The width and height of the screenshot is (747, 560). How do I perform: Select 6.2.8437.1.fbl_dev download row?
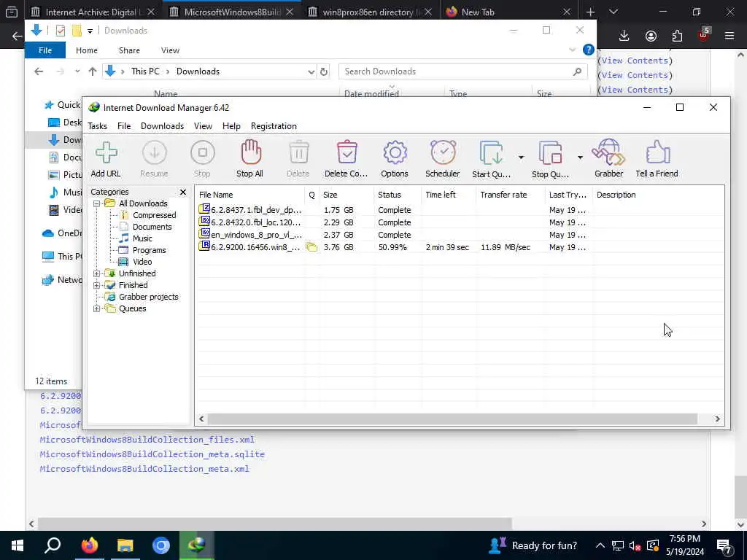point(460,210)
